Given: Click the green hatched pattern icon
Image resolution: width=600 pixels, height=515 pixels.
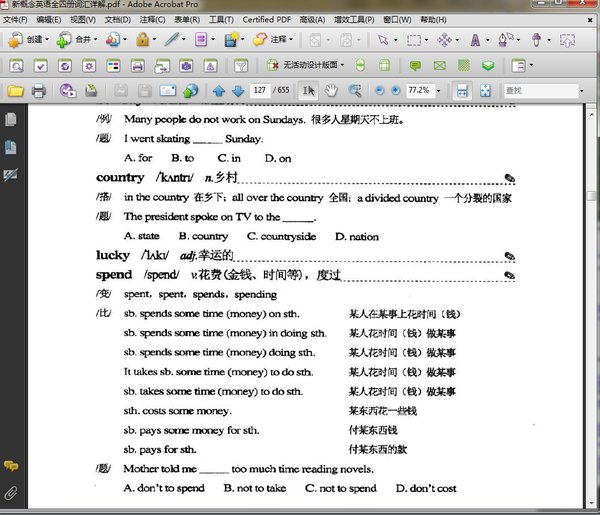Looking at the screenshot, I should (464, 65).
